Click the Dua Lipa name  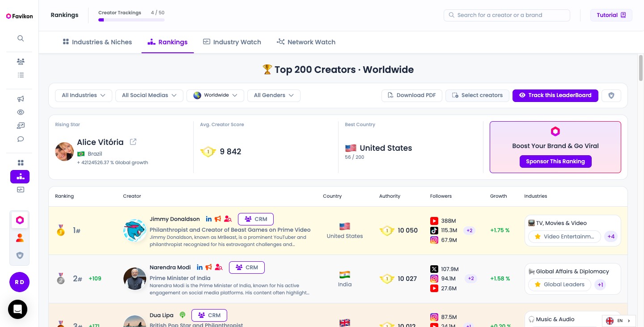pyautogui.click(x=161, y=315)
